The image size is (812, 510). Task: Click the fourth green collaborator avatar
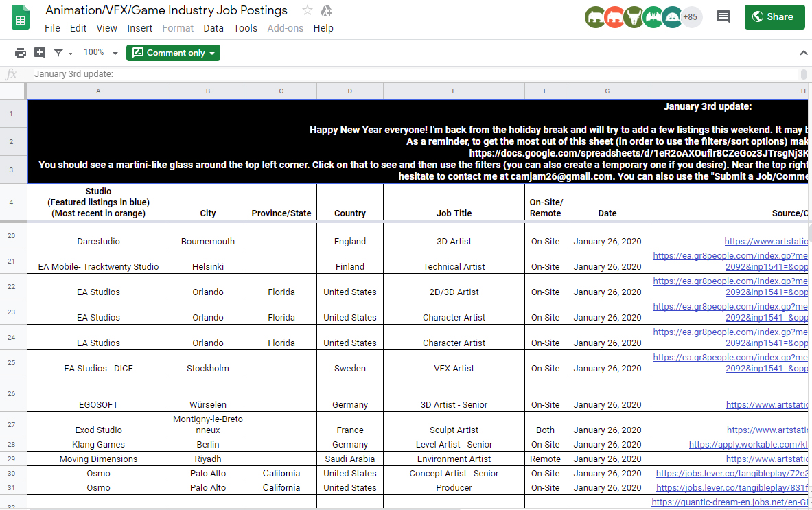[653, 17]
